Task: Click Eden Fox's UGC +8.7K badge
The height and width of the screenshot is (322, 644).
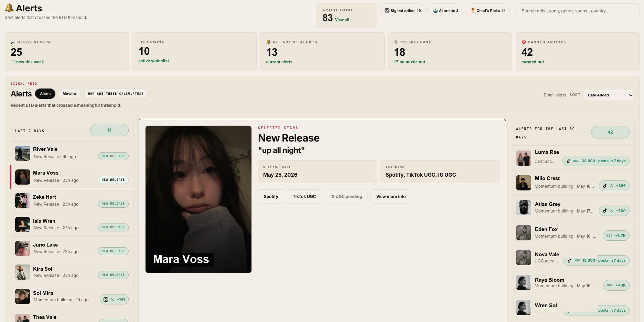Action: pos(616,236)
